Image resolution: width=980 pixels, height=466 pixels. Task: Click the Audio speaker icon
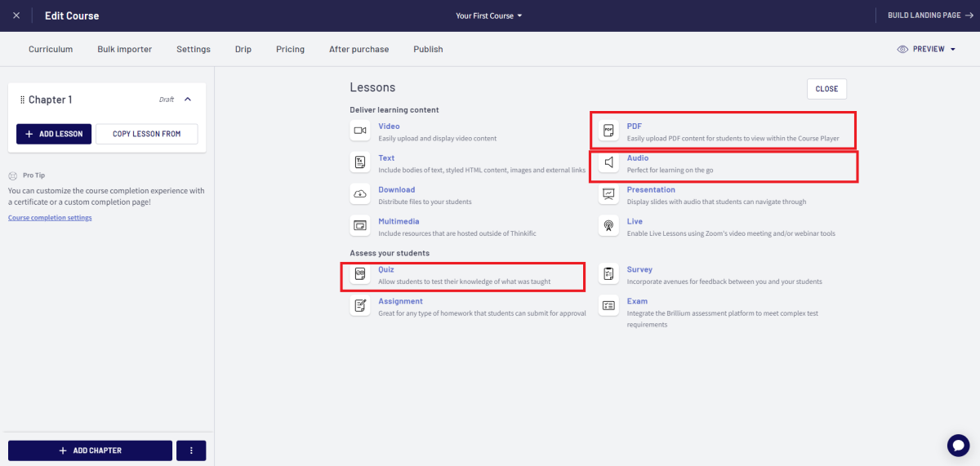click(x=608, y=162)
